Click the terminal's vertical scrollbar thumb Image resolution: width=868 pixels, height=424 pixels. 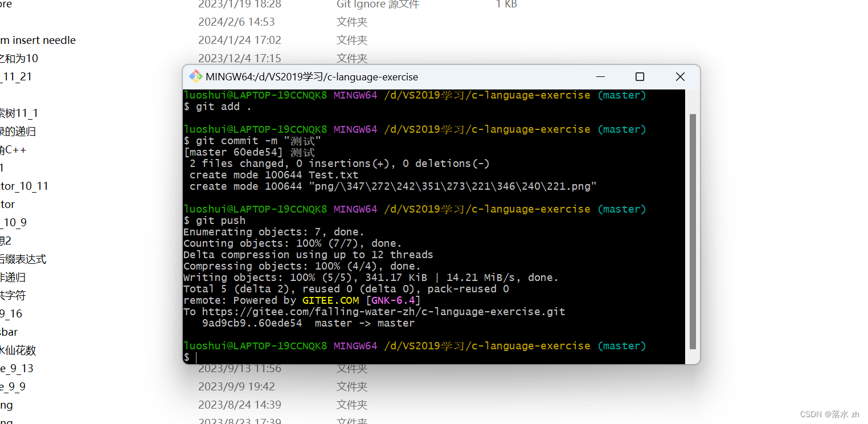[x=693, y=231]
